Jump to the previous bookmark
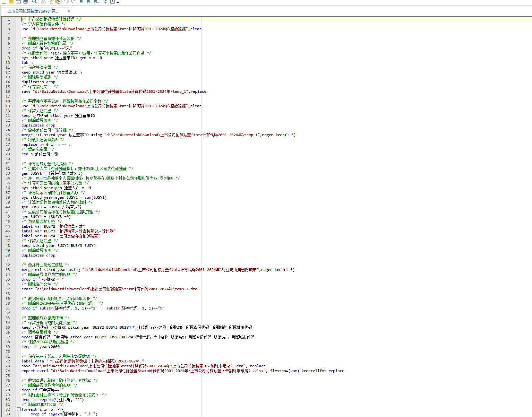The image size is (532, 417). click(89, 1)
